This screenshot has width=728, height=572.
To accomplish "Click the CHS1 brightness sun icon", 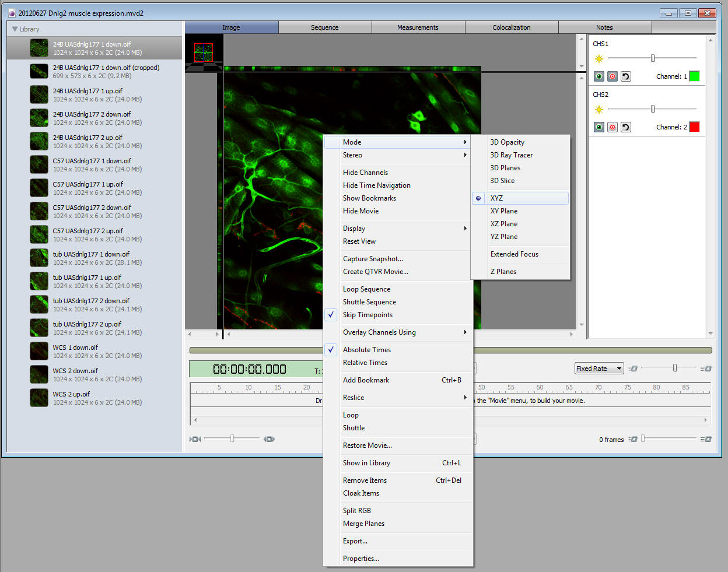I will (598, 59).
